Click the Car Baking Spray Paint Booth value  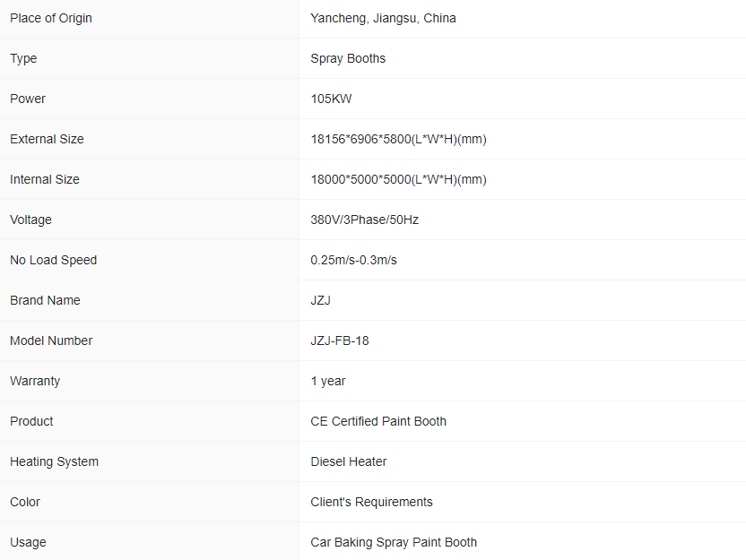(394, 542)
